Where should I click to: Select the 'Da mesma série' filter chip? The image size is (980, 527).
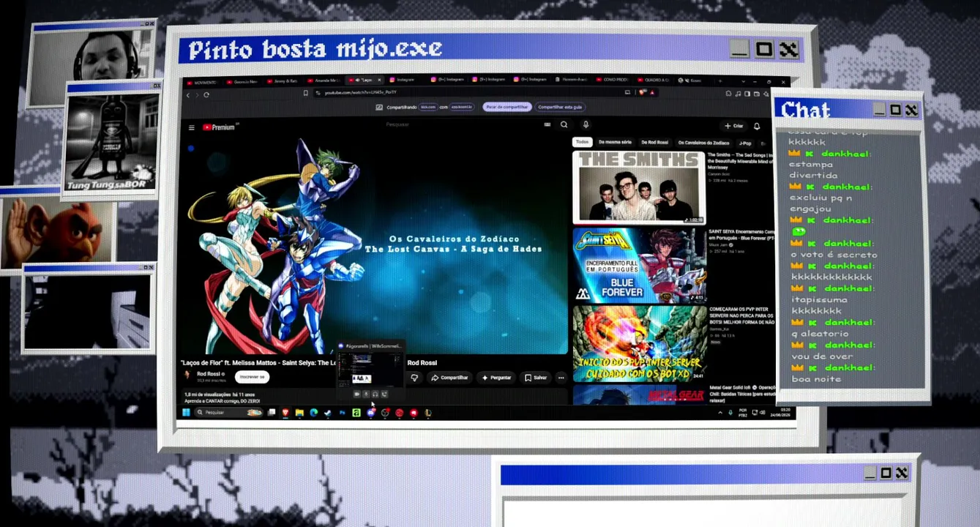coord(615,142)
